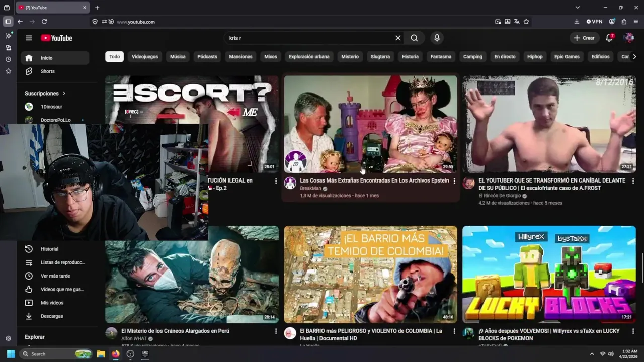Click the Crear button
644x362 pixels.
pyautogui.click(x=584, y=38)
